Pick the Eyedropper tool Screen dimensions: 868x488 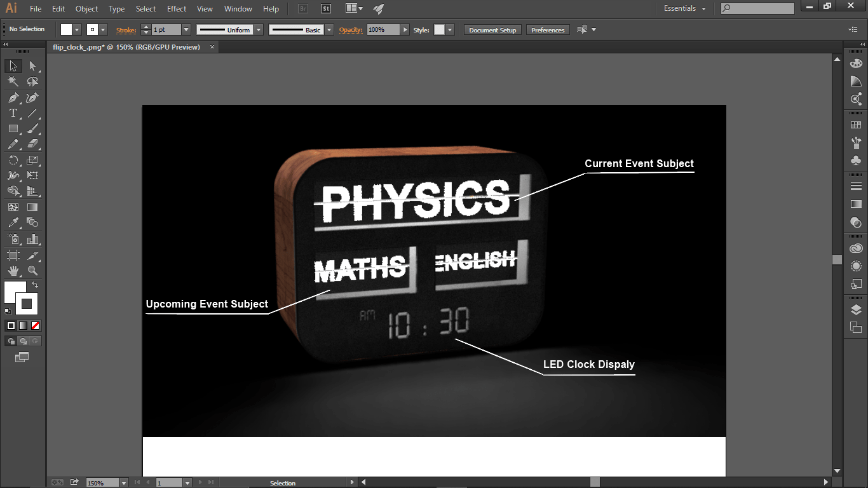(x=13, y=223)
